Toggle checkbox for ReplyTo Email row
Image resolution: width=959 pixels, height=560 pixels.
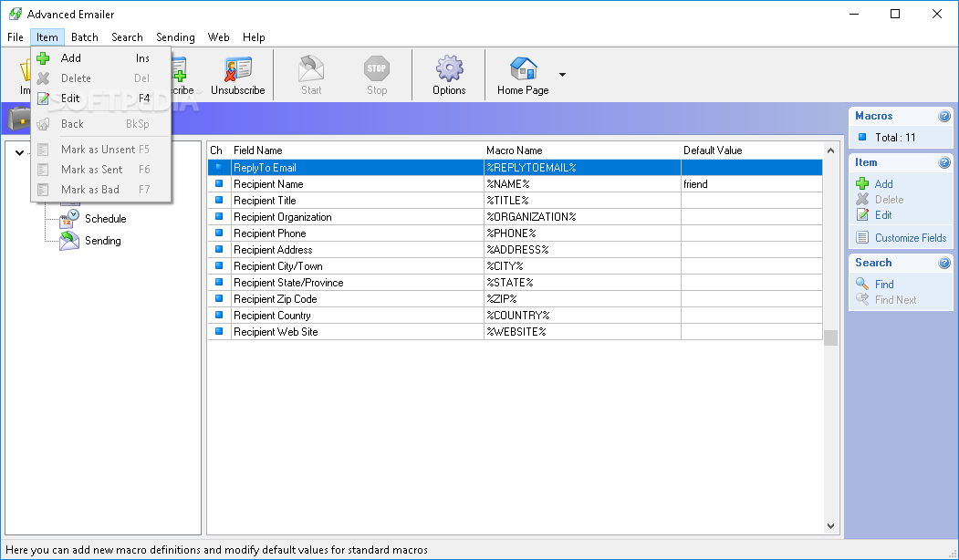[218, 167]
